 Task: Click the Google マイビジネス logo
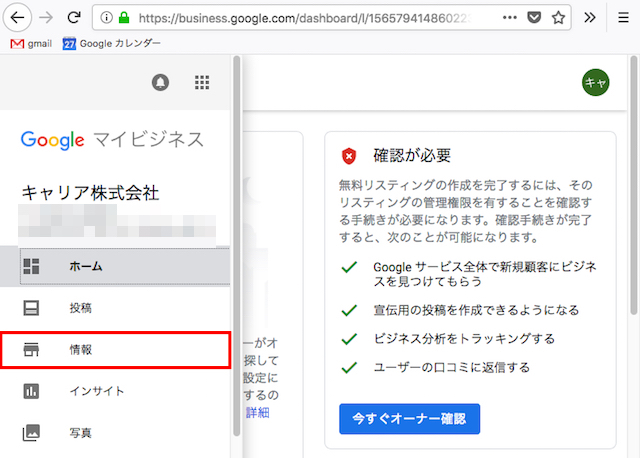(x=112, y=140)
